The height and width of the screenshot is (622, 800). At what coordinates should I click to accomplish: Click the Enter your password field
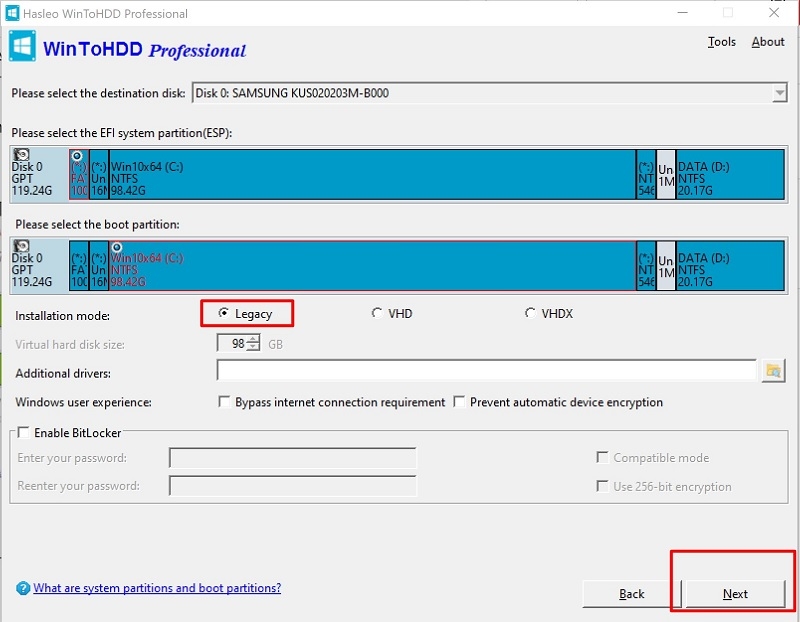coord(293,458)
